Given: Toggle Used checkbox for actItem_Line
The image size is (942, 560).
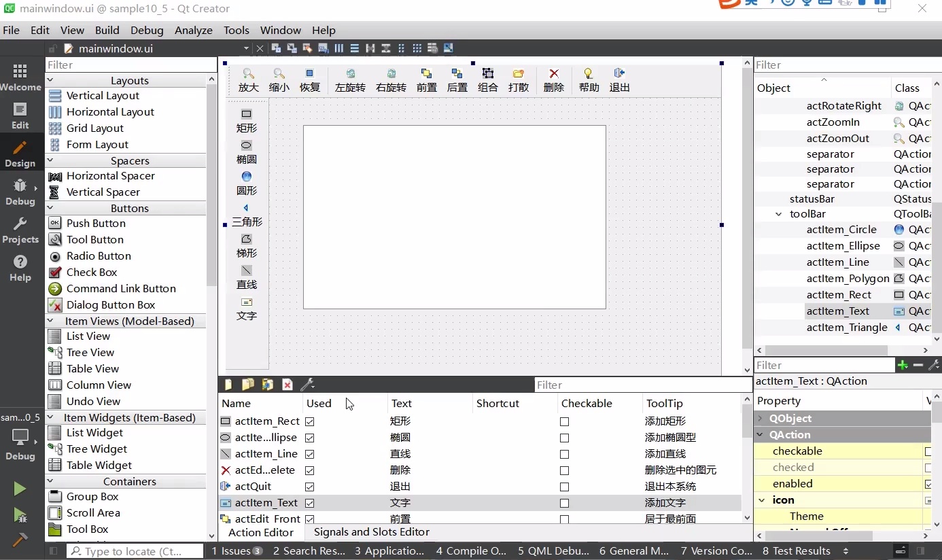Looking at the screenshot, I should [310, 454].
